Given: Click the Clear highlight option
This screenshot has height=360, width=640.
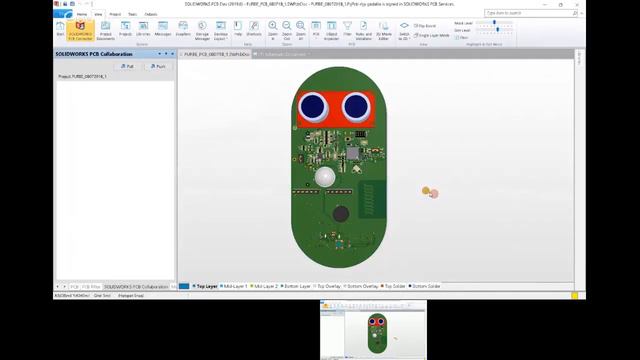Looking at the screenshot, I should [461, 38].
